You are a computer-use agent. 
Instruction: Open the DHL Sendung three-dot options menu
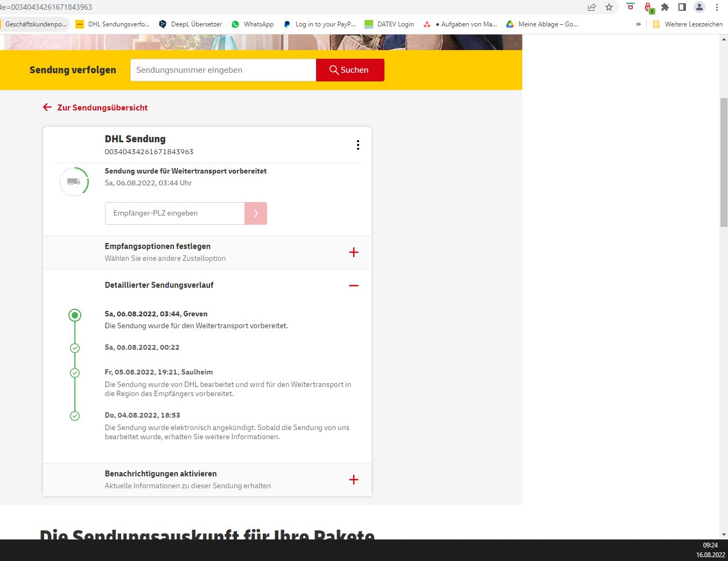click(x=358, y=145)
